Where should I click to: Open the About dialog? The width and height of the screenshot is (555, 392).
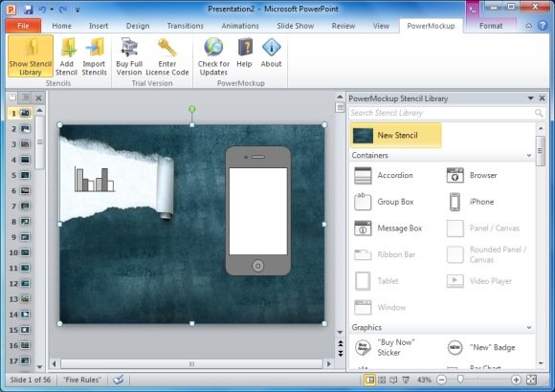(271, 54)
